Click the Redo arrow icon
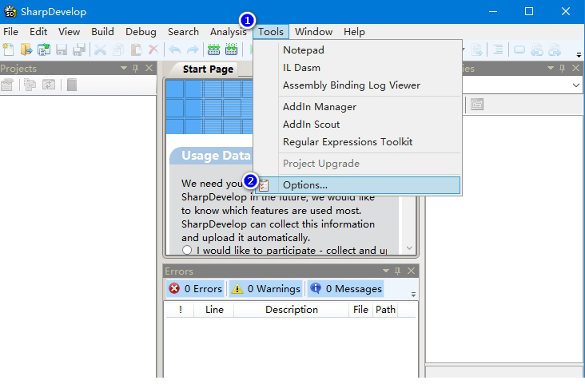 click(193, 49)
